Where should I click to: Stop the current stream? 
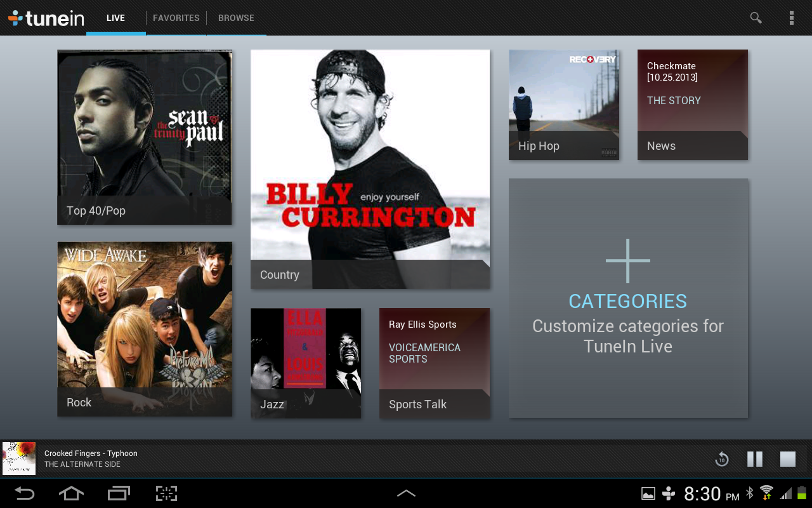tap(788, 459)
